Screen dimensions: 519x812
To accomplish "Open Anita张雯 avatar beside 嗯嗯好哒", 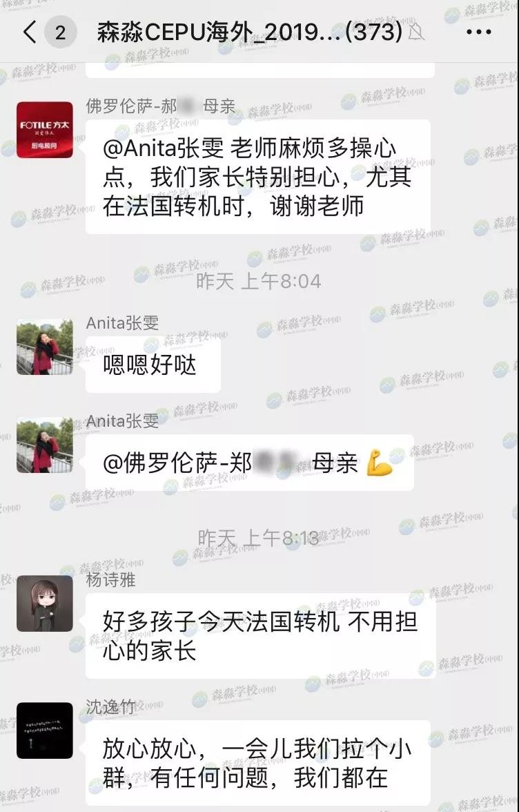I will (44, 347).
